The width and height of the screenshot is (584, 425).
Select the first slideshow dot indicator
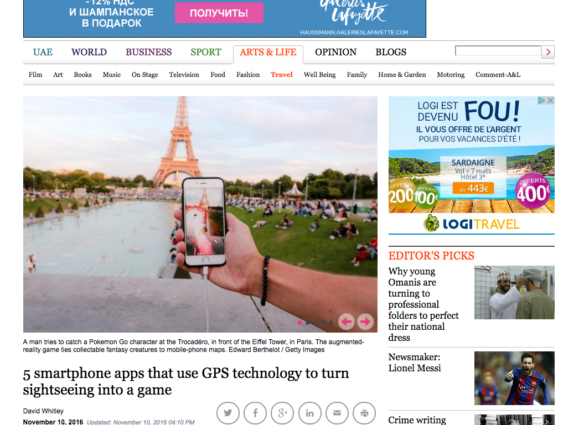point(300,323)
